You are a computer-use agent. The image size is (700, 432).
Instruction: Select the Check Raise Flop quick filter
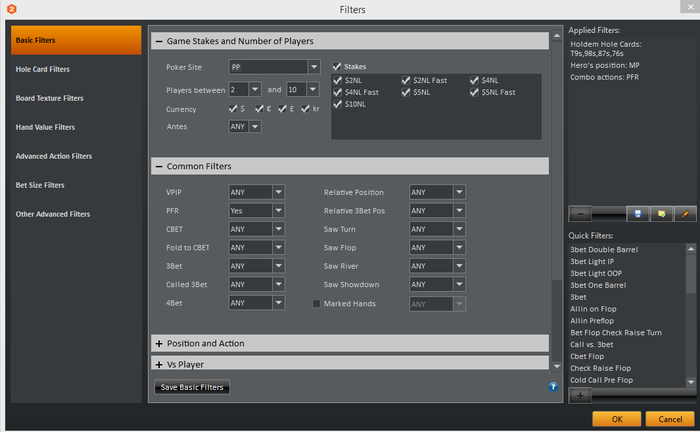pyautogui.click(x=600, y=368)
